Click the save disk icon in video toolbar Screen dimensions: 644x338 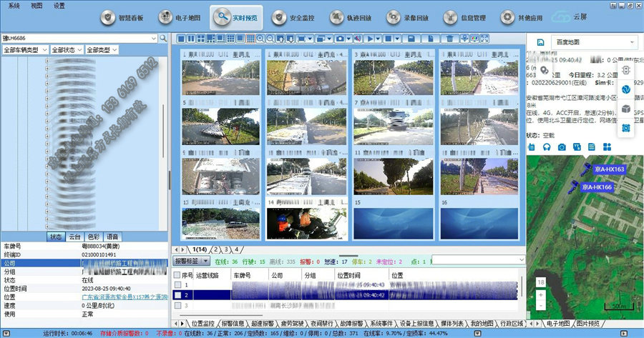tap(412, 38)
